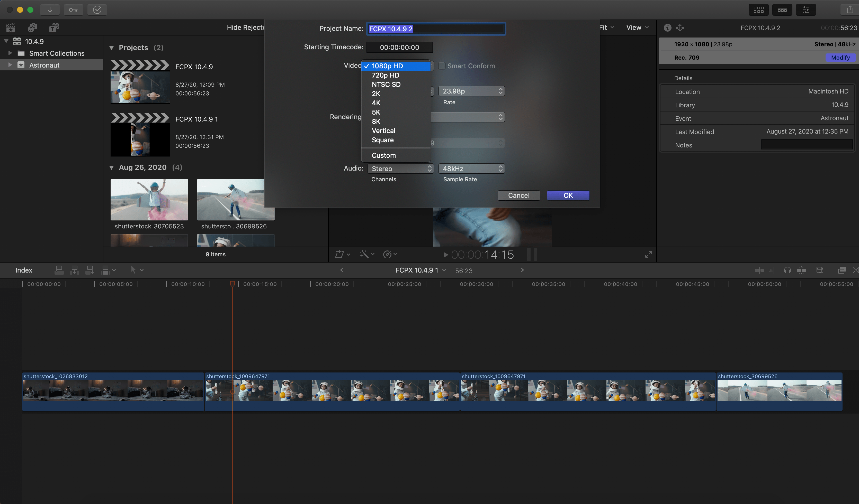Open the Keyword Editor key icon
The width and height of the screenshot is (859, 504).
tap(74, 10)
